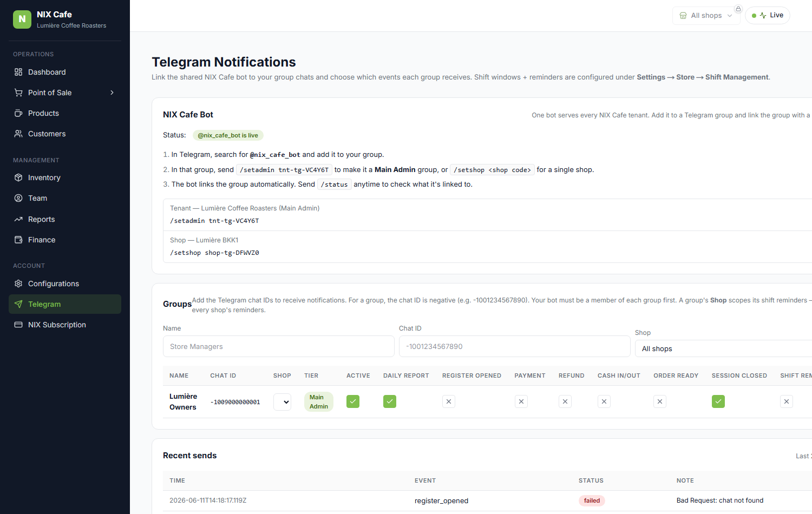Click the group Name input field
The image size is (812, 514).
point(279,346)
